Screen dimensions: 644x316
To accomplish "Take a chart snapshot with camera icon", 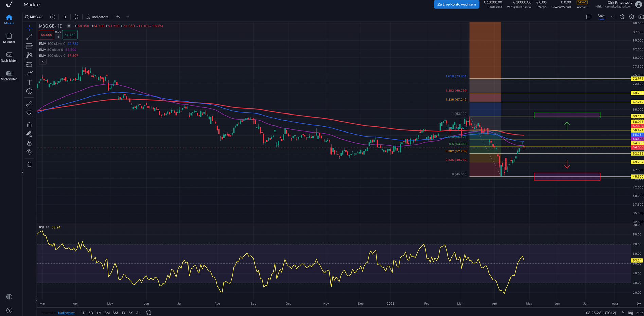I will point(641,17).
